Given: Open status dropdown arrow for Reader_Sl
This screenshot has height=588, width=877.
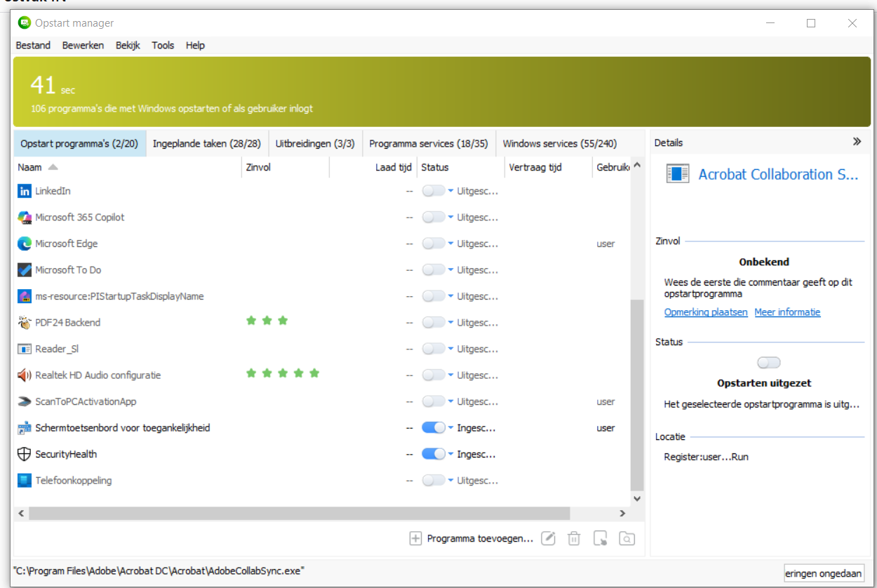Looking at the screenshot, I should [x=450, y=349].
